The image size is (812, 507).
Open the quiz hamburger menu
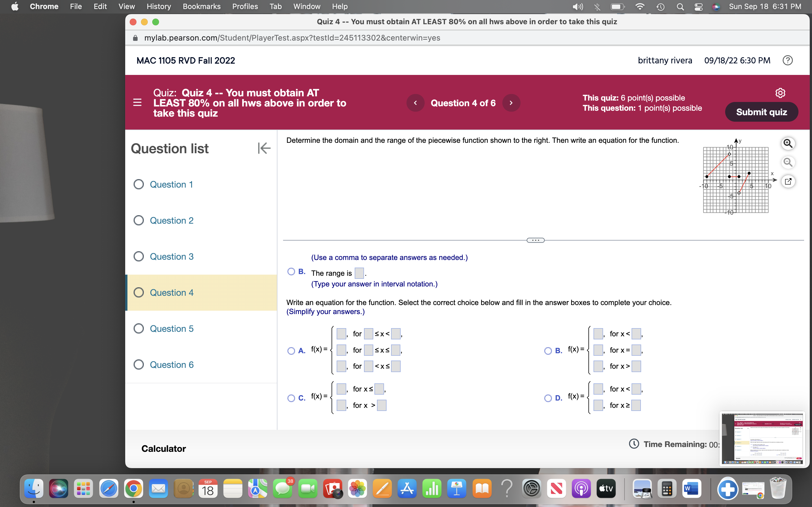point(137,103)
